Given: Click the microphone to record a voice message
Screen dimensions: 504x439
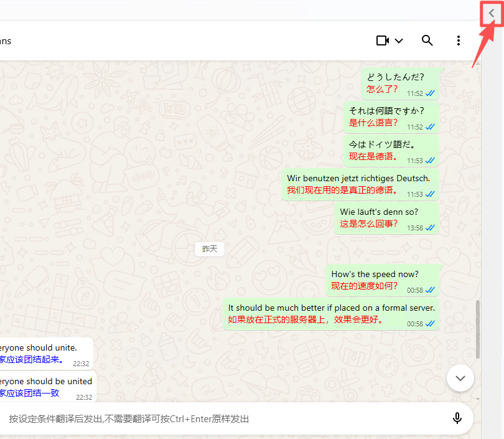Looking at the screenshot, I should 457,418.
